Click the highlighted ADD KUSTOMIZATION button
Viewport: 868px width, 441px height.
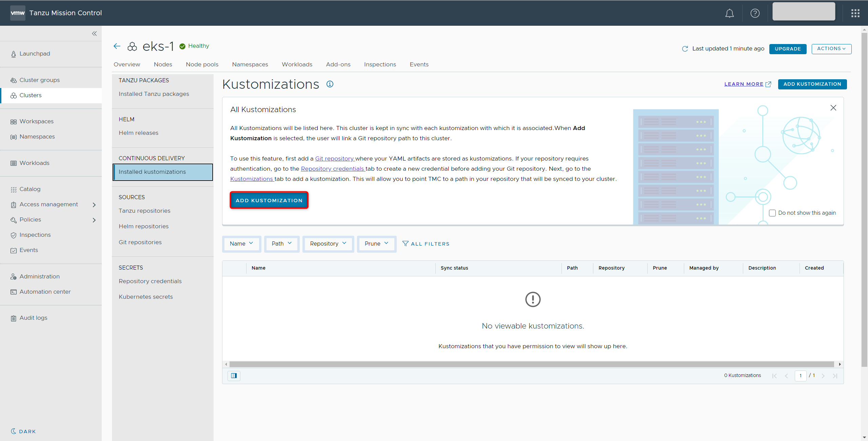(x=269, y=200)
